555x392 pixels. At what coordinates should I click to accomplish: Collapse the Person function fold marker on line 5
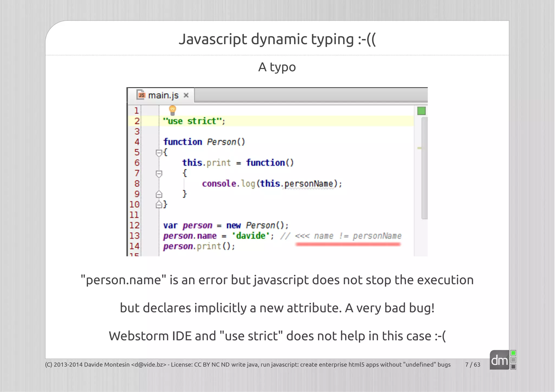pyautogui.click(x=159, y=153)
